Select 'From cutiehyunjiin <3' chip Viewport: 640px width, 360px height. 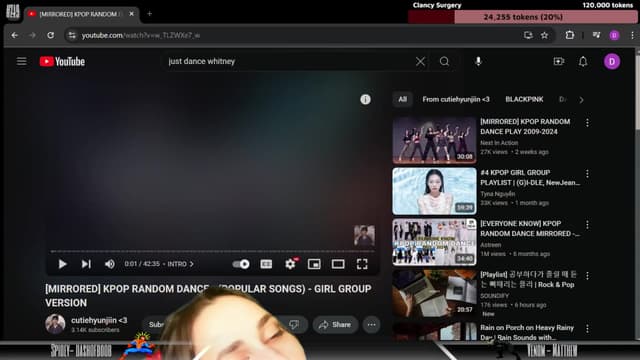point(456,99)
